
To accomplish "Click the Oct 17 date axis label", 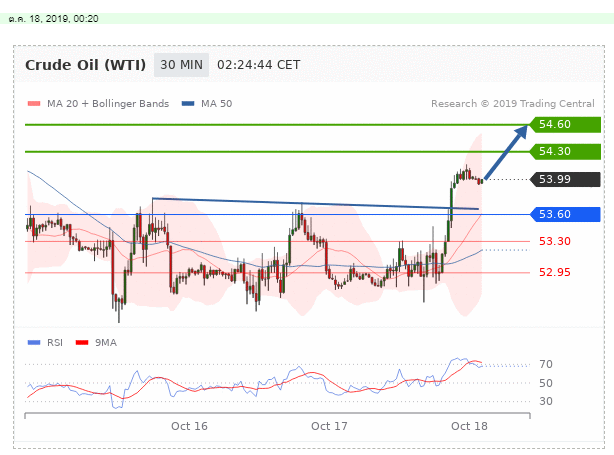I will click(329, 426).
